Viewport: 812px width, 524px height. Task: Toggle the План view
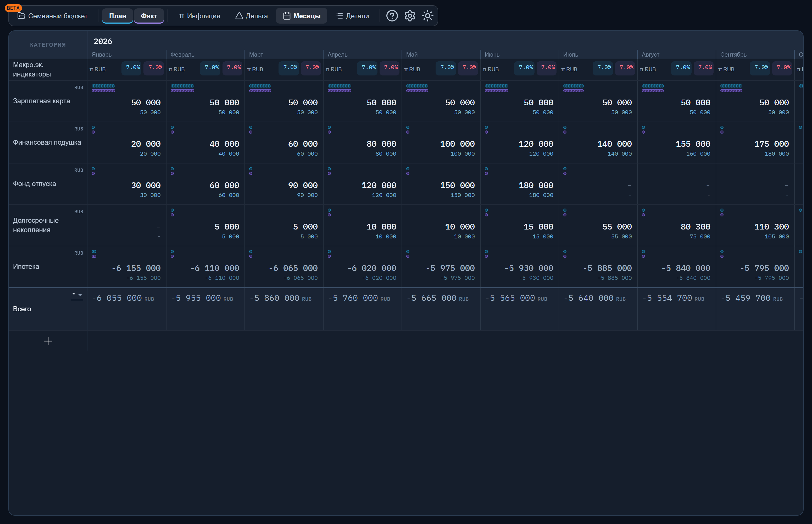coord(117,16)
